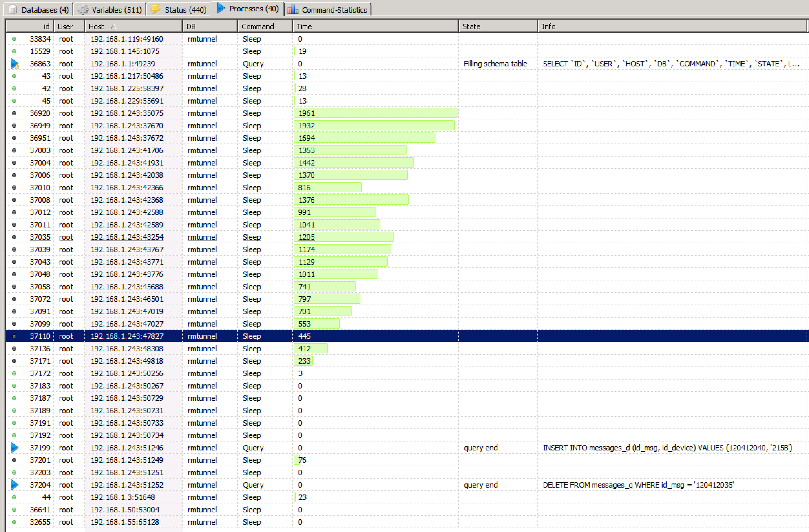The height and width of the screenshot is (532, 809).
Task: Open the Command-Statistics tab
Action: 334,10
